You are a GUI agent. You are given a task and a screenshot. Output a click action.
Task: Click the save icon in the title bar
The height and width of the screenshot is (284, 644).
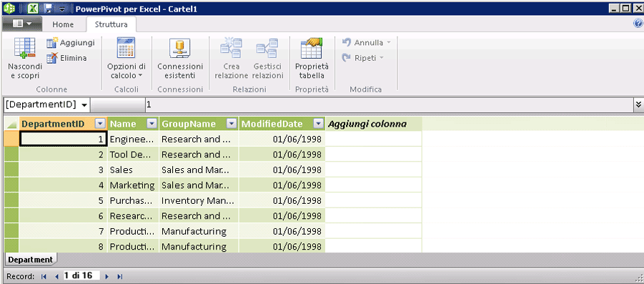click(49, 8)
